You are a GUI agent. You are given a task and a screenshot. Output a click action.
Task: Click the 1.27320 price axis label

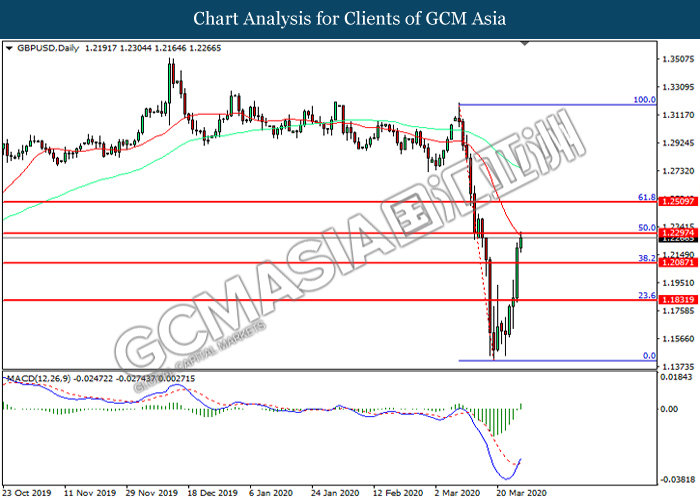point(679,171)
